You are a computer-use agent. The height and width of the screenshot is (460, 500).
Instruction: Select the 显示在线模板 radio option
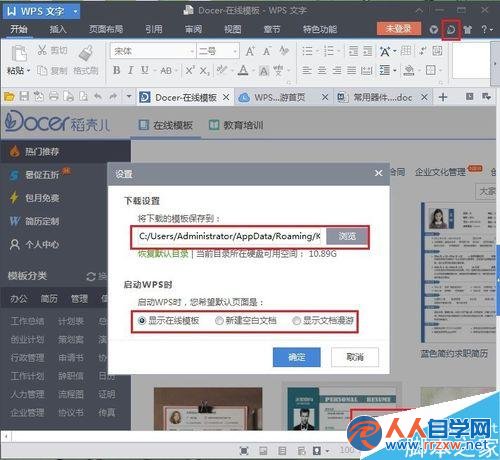point(169,321)
